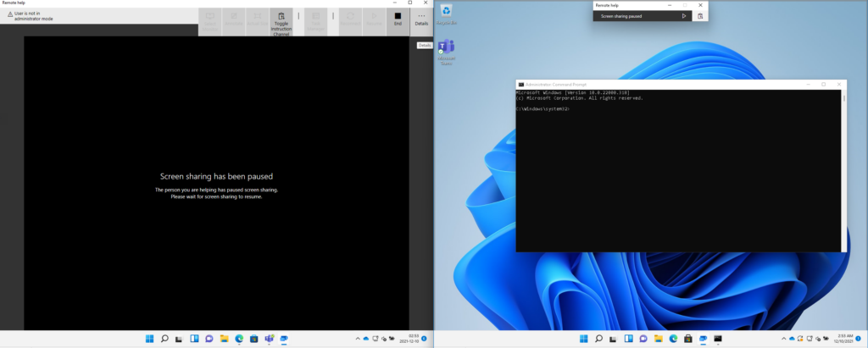Open Task View on left taskbar
This screenshot has width=868, height=348.
click(x=180, y=339)
